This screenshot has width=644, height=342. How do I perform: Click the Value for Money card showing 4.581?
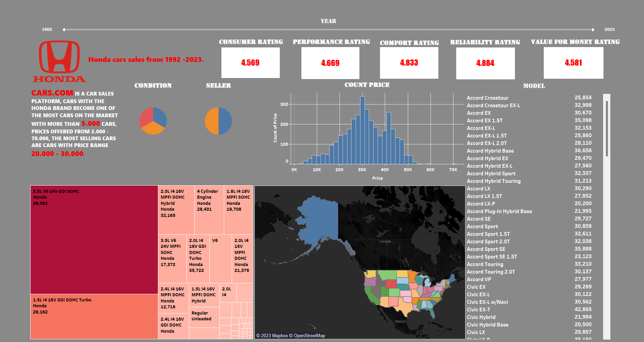(x=573, y=63)
